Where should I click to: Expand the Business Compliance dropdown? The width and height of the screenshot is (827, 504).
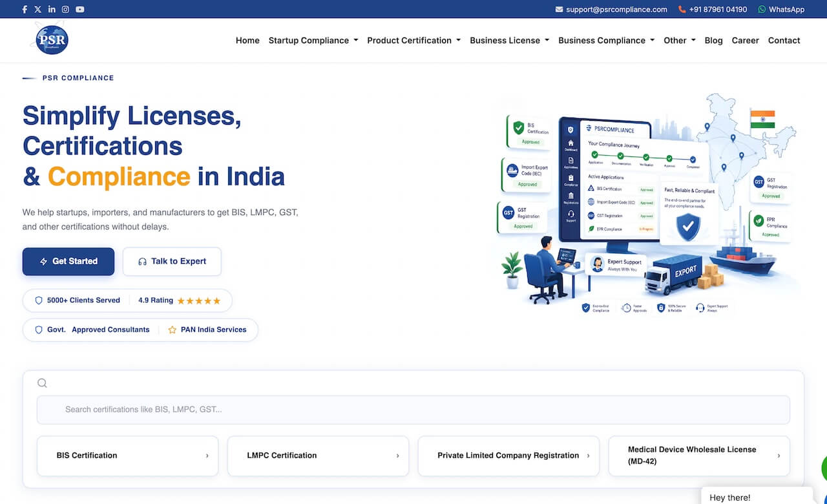607,40
